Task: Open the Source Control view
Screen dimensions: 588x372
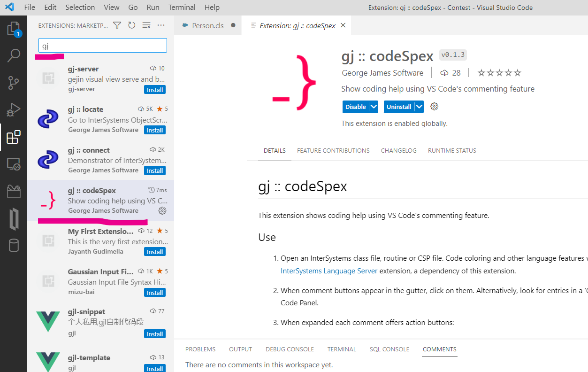Action: tap(14, 83)
